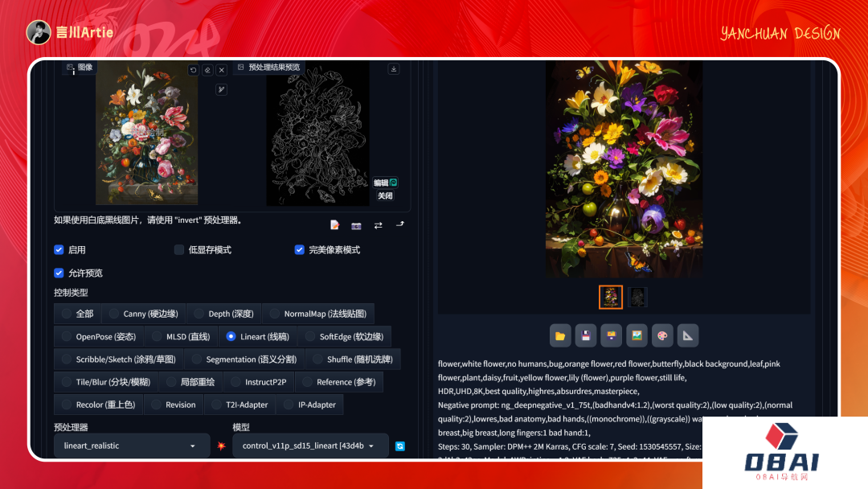Click the 预处理结果预览 preview label
The height and width of the screenshot is (489, 868).
coord(269,68)
